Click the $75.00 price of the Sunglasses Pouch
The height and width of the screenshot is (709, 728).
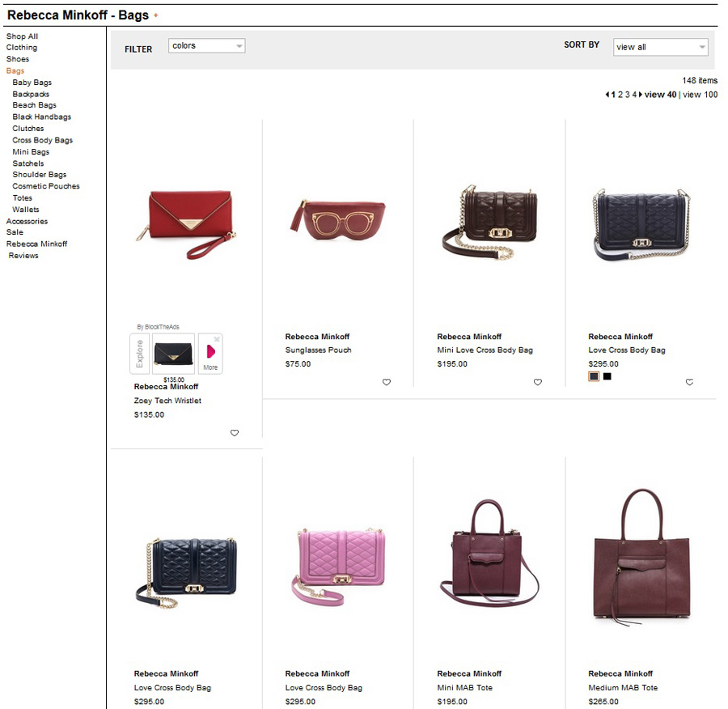[x=298, y=363]
